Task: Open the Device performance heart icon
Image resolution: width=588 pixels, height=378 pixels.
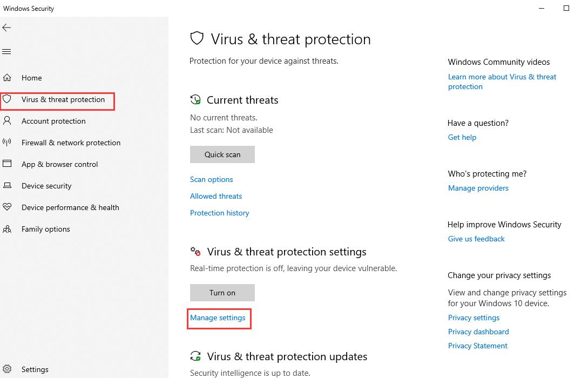Action: 7,207
